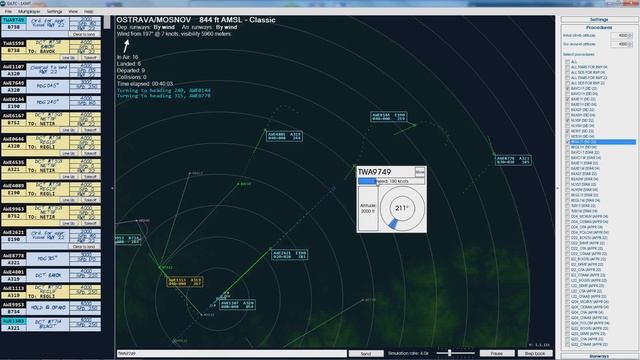Click Line Up on the TWA5598 strip

pos(69,58)
